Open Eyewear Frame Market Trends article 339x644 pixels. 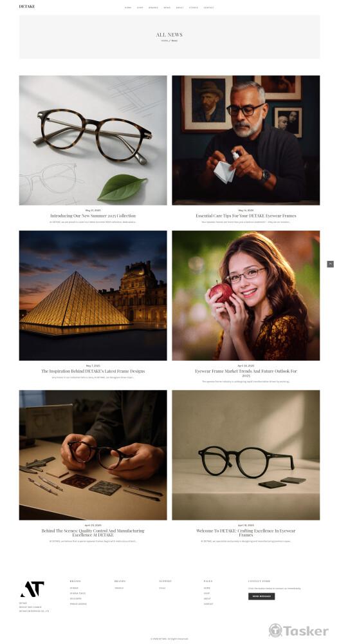tap(246, 373)
